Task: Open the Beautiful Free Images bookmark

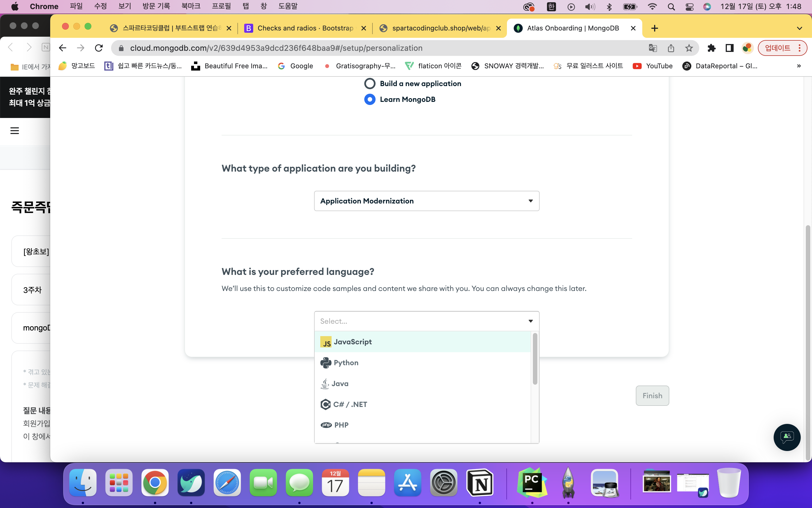Action: tap(230, 66)
